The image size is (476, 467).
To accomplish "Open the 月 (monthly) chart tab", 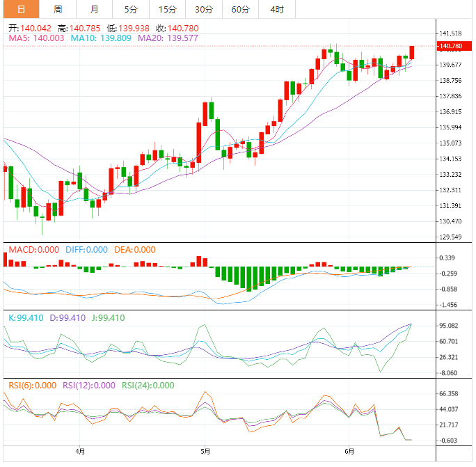I will click(94, 9).
